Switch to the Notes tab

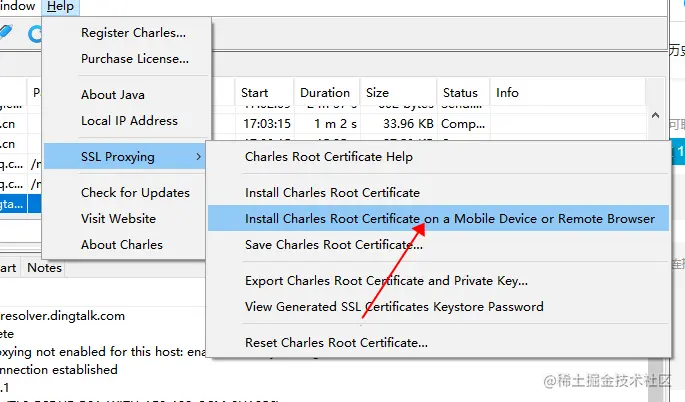[x=45, y=268]
